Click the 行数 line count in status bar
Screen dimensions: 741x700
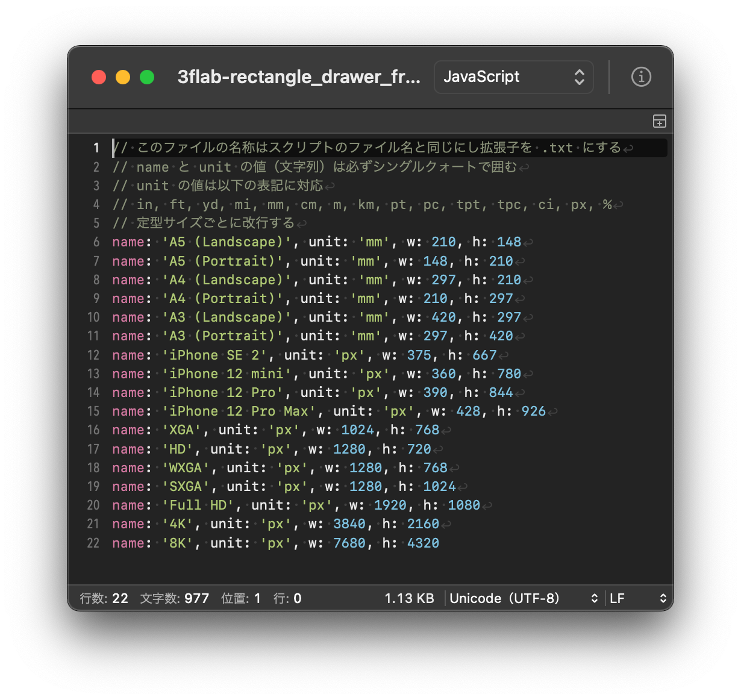point(104,598)
